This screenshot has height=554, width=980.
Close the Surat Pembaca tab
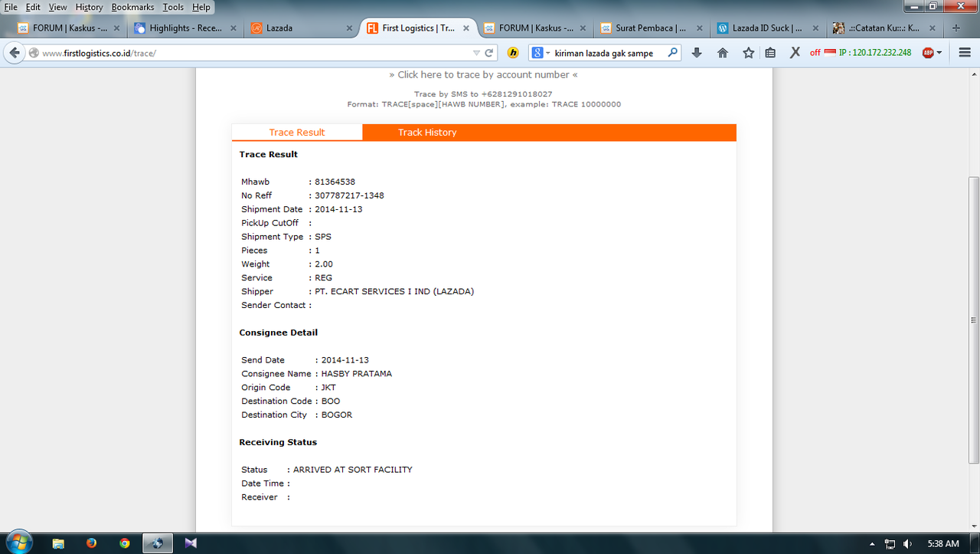(699, 28)
